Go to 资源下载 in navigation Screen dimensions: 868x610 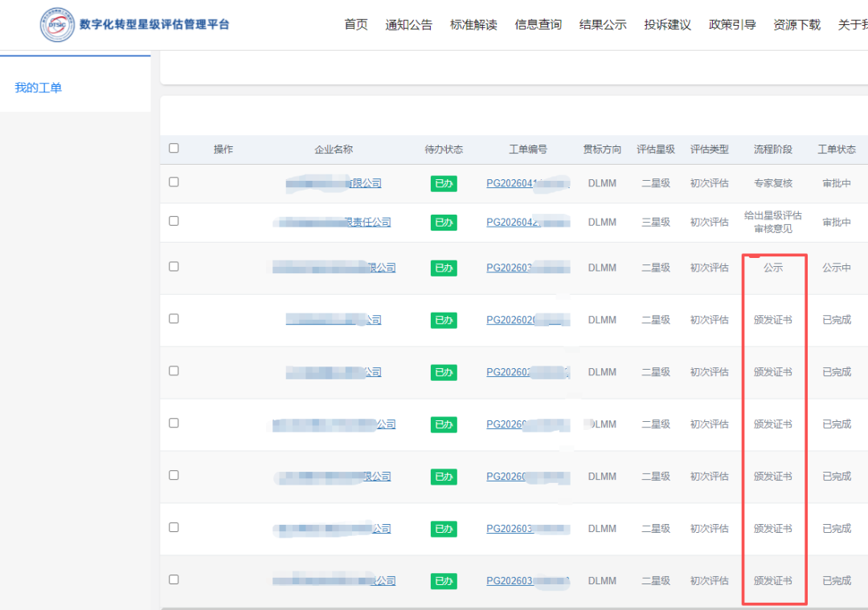[797, 24]
